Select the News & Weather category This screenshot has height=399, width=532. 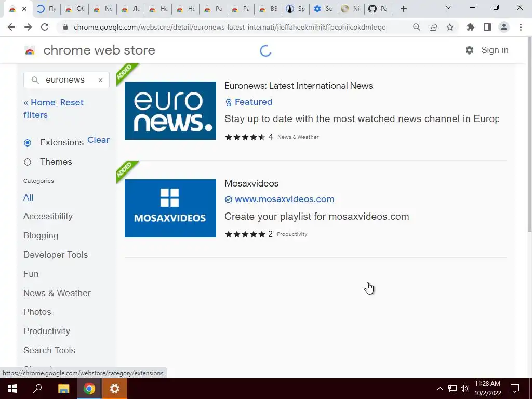[x=57, y=293]
